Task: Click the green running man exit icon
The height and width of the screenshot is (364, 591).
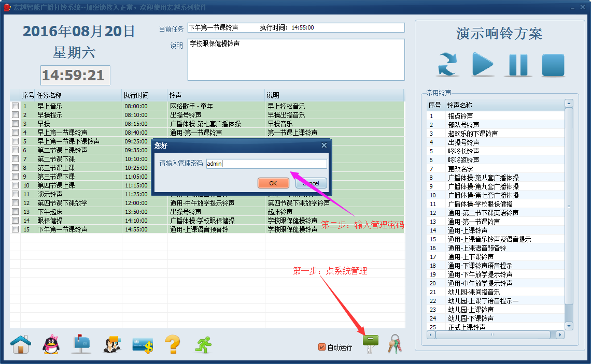Action: 203,344
